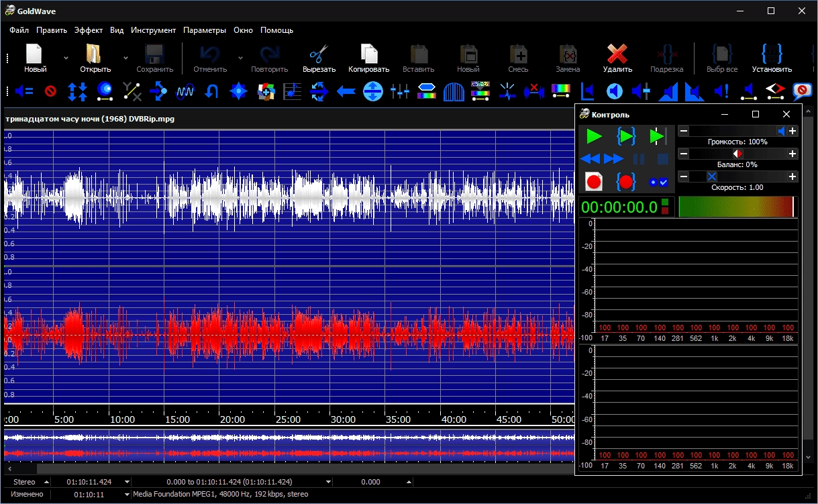Open the Stereo channel selector arrow
This screenshot has width=818, height=504.
pos(46,482)
